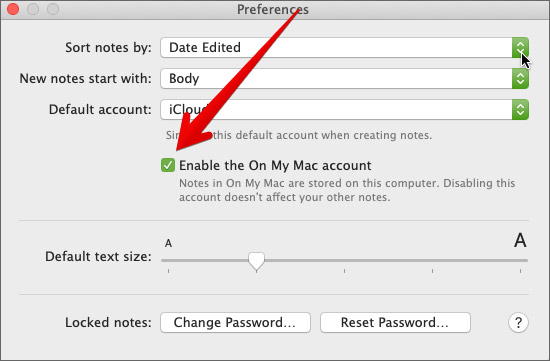Click the Sort notes by label

(x=108, y=47)
